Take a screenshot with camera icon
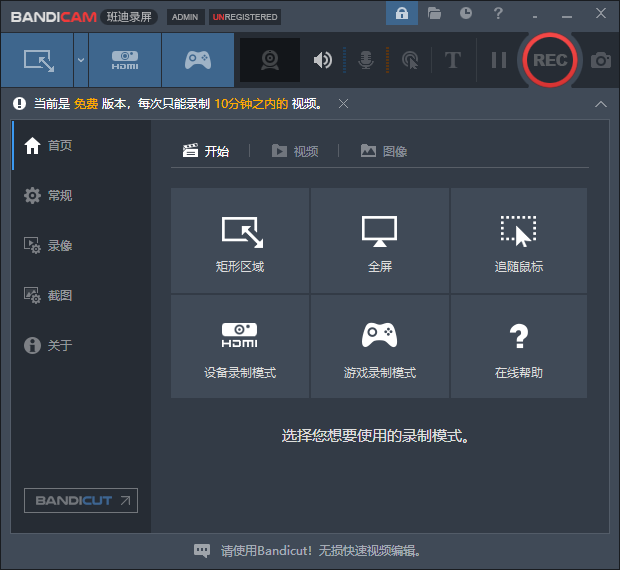The height and width of the screenshot is (570, 620). [600, 60]
